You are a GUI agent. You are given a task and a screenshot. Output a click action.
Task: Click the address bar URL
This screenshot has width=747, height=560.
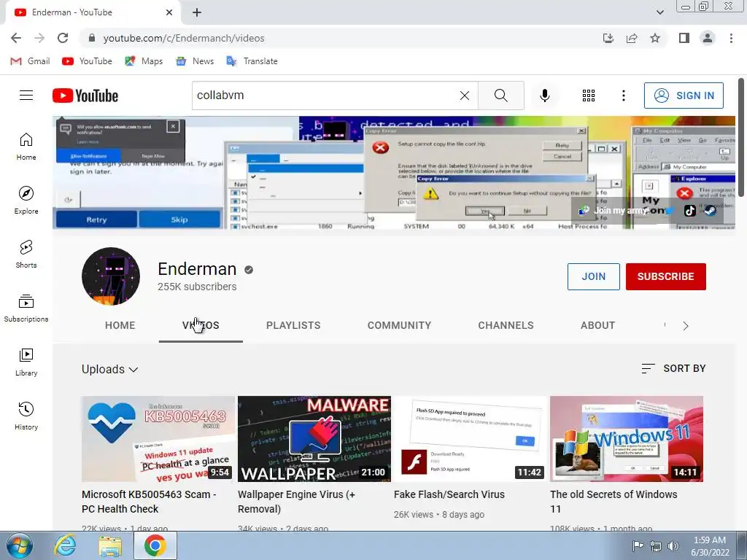pyautogui.click(x=184, y=38)
